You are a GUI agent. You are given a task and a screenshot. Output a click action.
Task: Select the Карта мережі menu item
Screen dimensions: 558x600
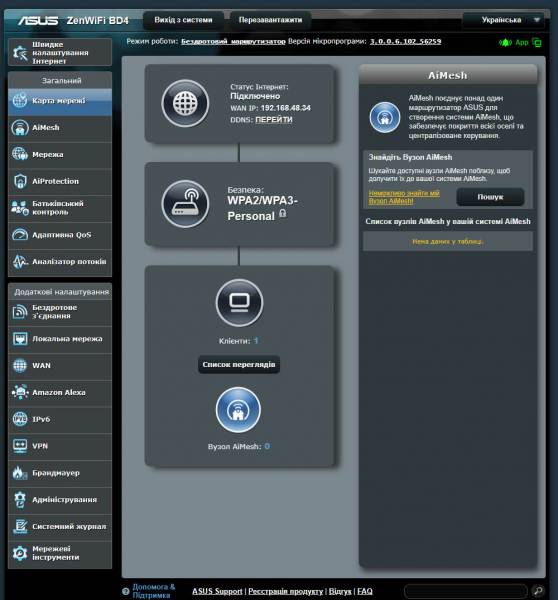60,101
